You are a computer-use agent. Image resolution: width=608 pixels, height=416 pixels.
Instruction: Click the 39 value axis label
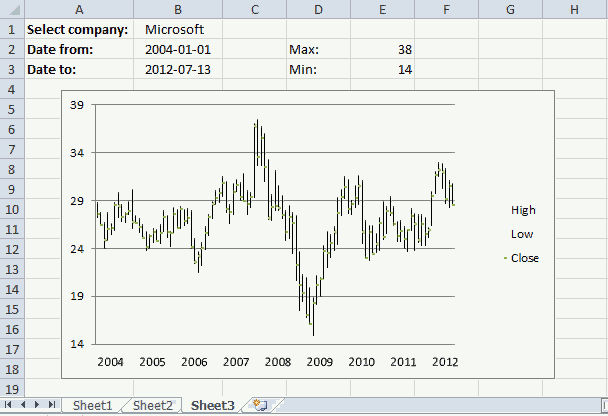(x=77, y=105)
